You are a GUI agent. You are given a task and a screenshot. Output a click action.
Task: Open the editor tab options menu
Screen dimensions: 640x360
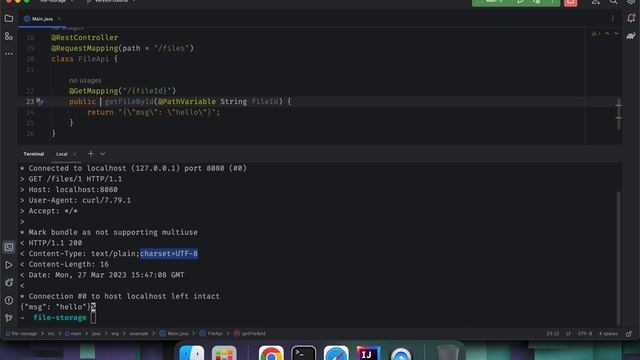click(x=613, y=18)
